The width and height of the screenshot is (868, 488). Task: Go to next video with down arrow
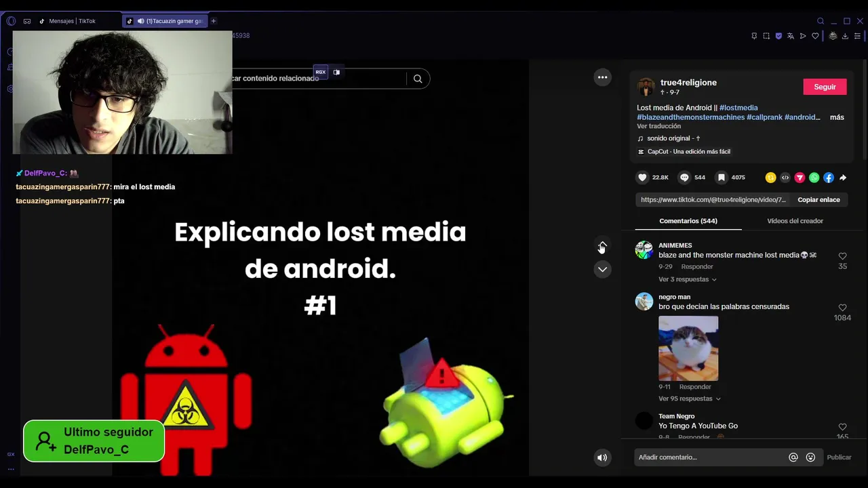(x=602, y=269)
